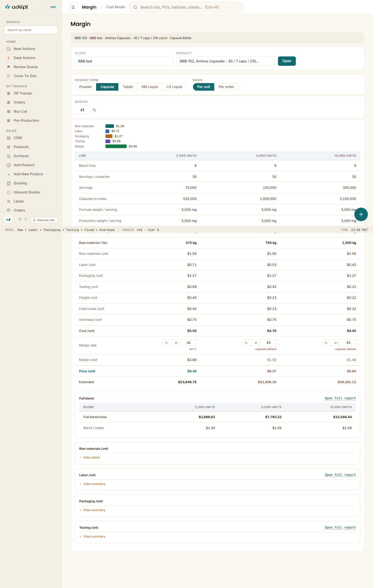Click the Dept Actions lightning icon
The image size is (373, 588).
tap(9, 58)
